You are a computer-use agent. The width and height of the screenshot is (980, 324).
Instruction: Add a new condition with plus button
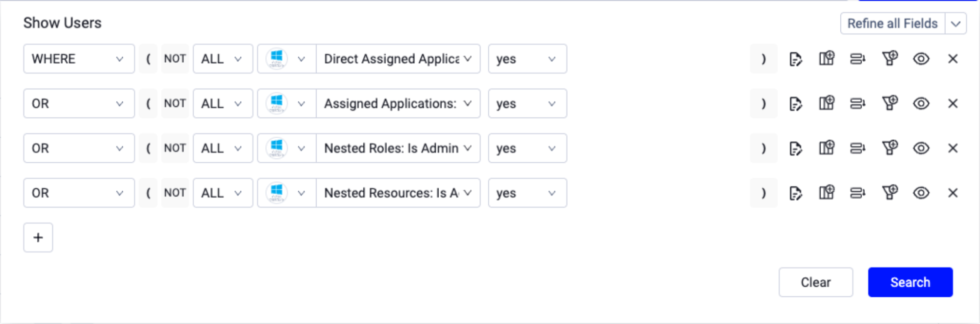[38, 238]
